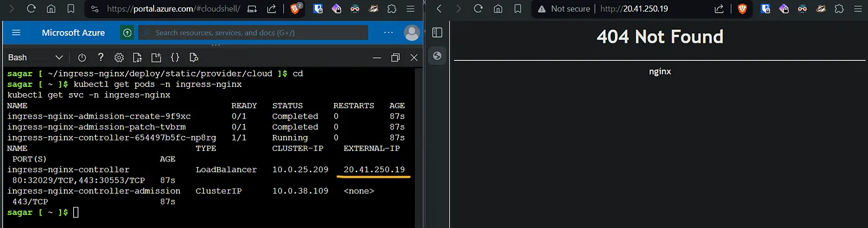Open Cloud Shell help question mark
The image size is (868, 228).
[x=101, y=57]
